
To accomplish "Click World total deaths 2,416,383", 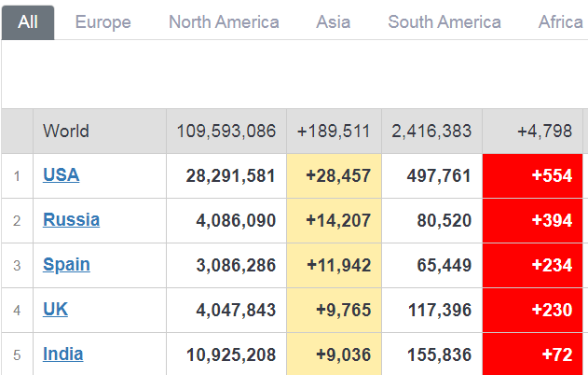I will 431,131.
